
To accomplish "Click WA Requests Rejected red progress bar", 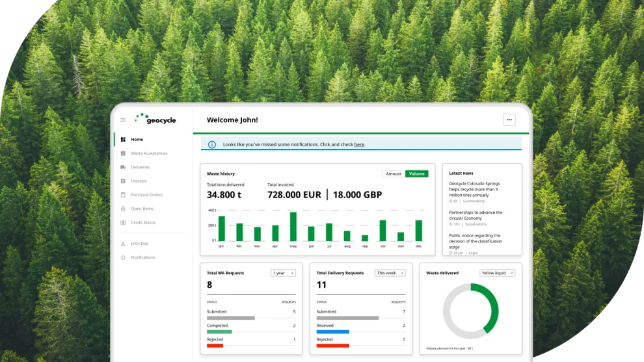I will pyautogui.click(x=215, y=346).
